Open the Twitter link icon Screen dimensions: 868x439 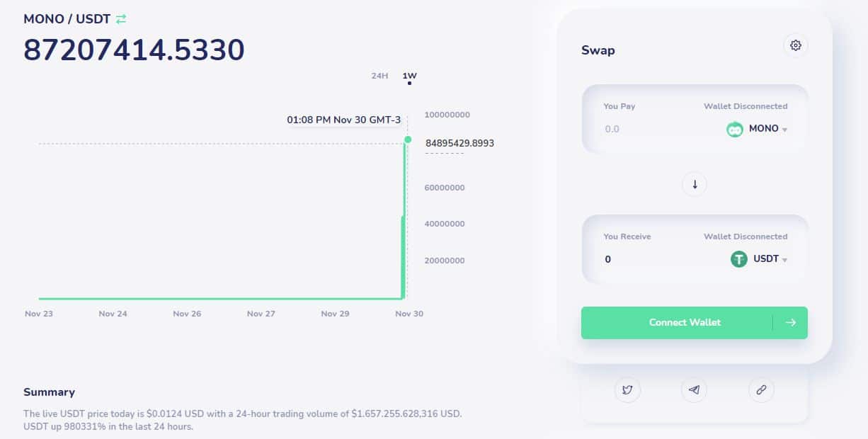[x=627, y=389]
